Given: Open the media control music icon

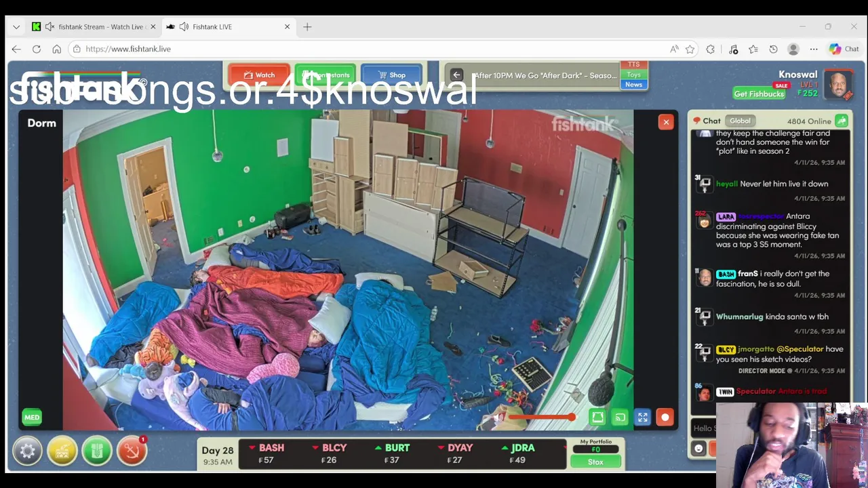Looking at the screenshot, I should (733, 49).
